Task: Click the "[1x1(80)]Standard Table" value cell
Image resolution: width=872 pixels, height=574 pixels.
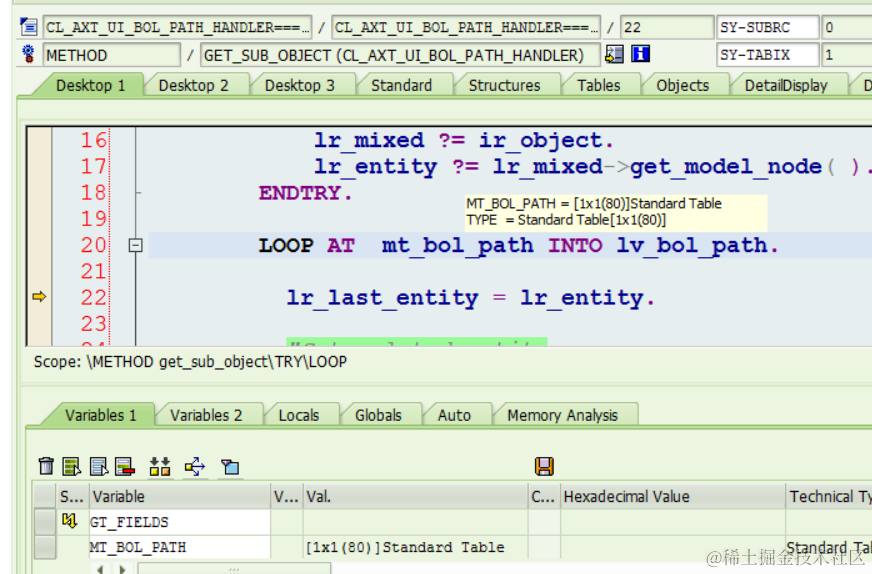Action: coord(415,547)
